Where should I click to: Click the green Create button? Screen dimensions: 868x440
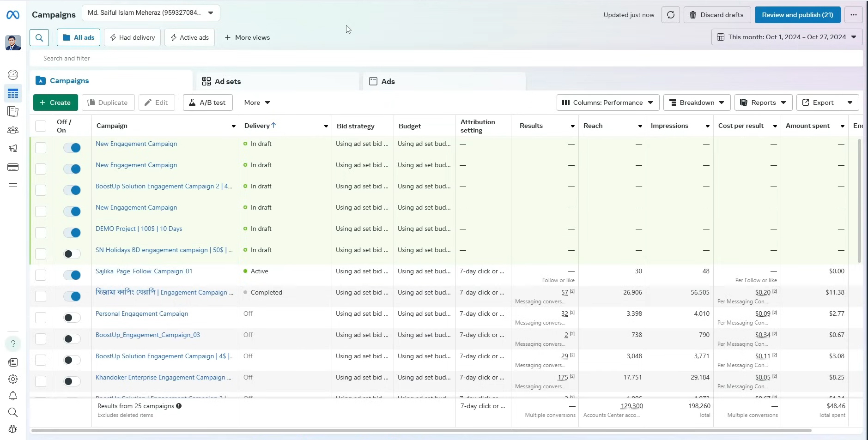click(x=55, y=102)
